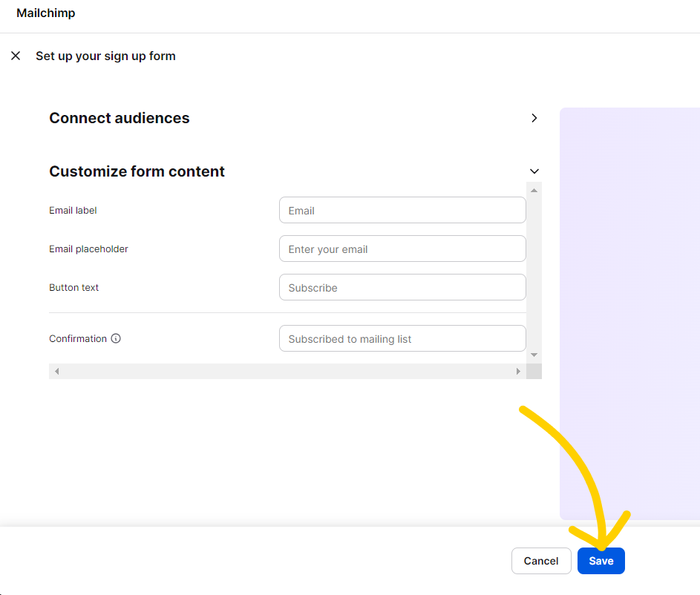Collapse the Customize form content section
The height and width of the screenshot is (595, 700).
534,171
